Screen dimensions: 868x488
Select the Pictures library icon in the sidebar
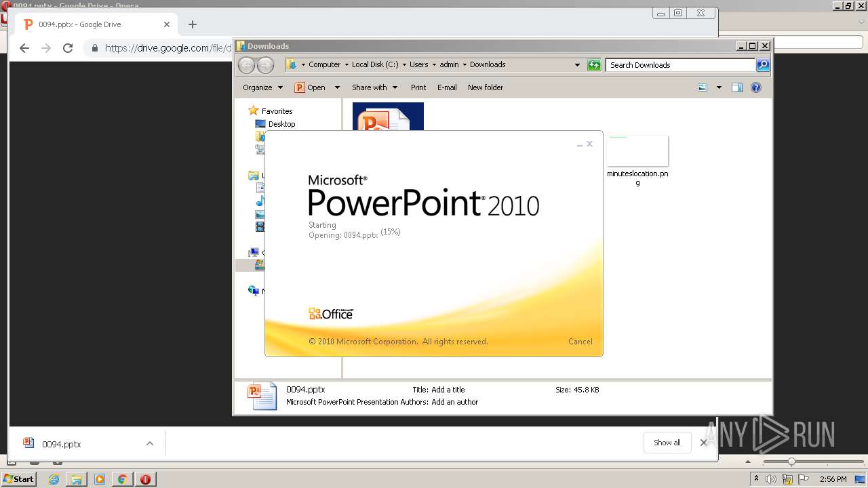[x=260, y=214]
